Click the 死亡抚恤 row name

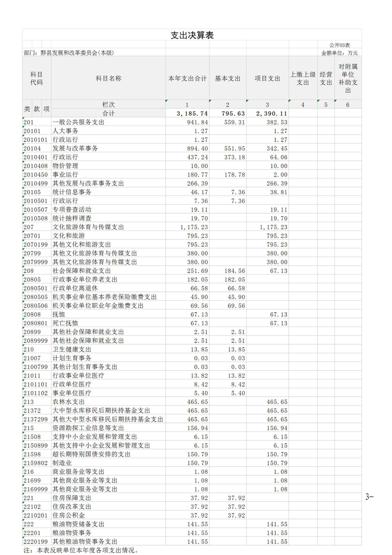tap(65, 323)
